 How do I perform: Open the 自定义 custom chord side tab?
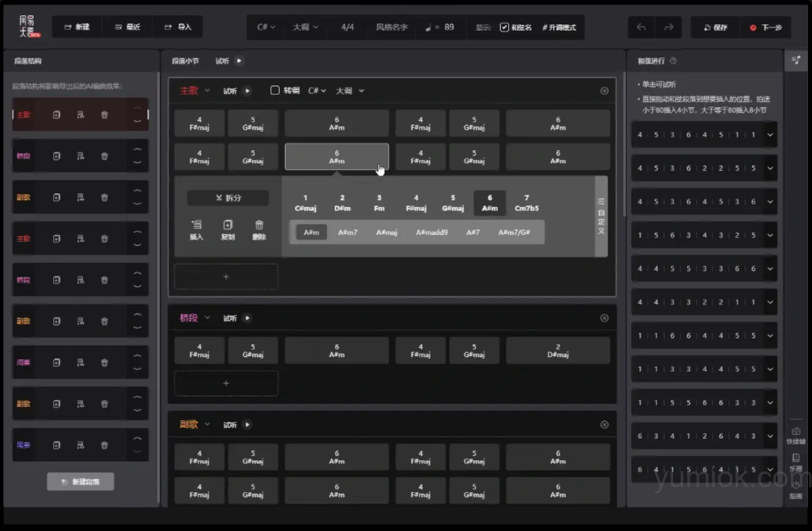point(601,216)
